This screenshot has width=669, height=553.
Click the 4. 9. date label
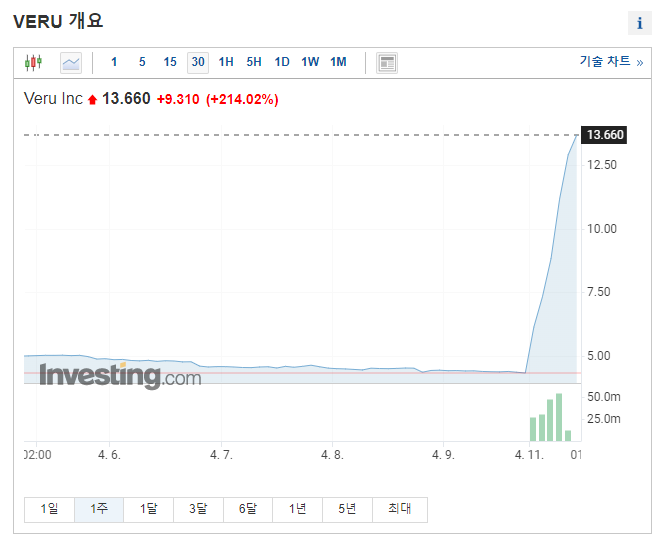click(443, 455)
